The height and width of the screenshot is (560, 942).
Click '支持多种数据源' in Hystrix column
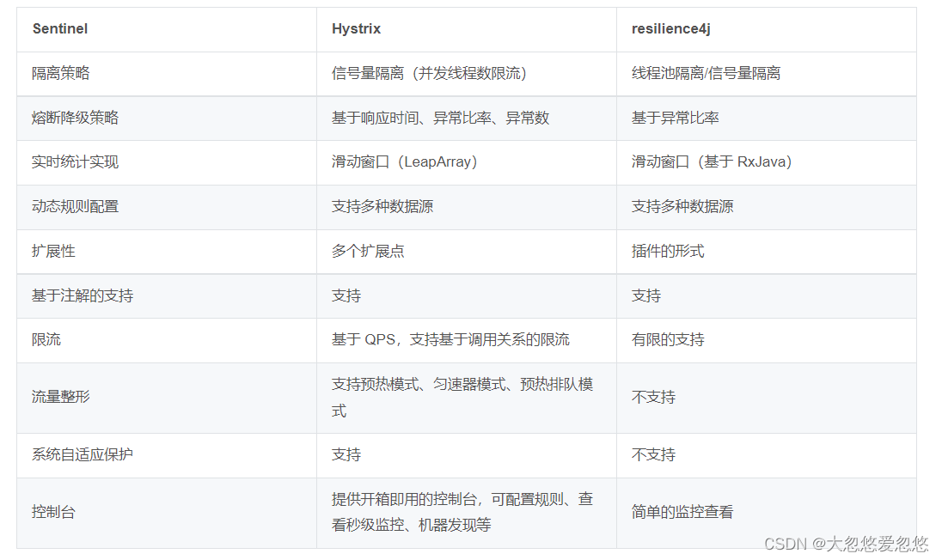point(382,206)
